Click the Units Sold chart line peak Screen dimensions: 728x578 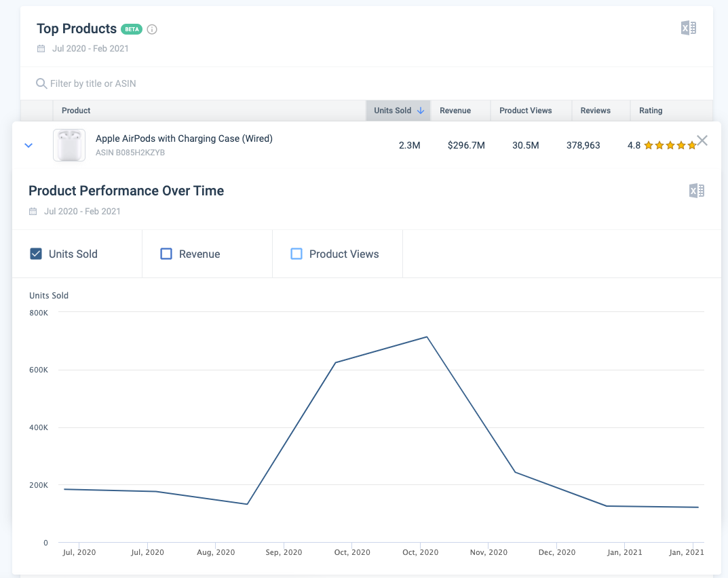point(427,337)
